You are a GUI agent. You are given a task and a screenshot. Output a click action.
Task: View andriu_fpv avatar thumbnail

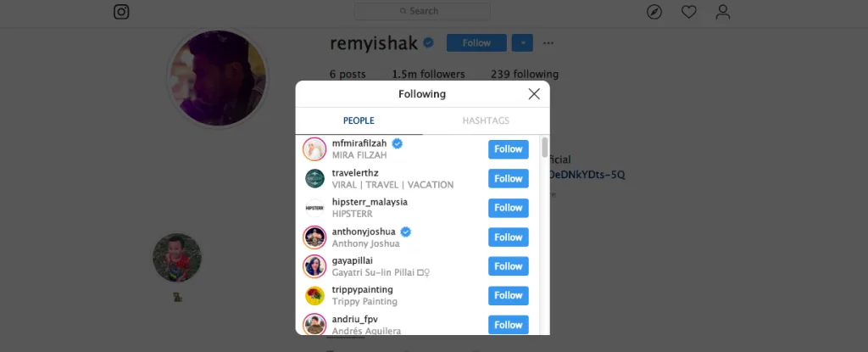coord(314,324)
